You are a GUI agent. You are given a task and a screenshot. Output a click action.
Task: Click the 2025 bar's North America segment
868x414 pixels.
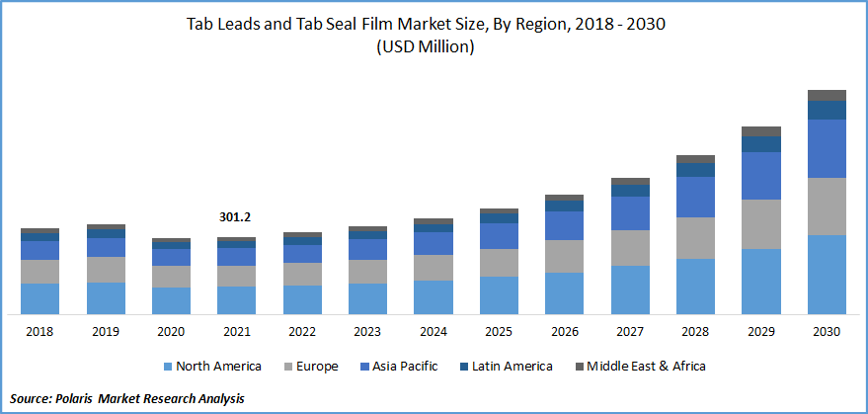pyautogui.click(x=499, y=295)
